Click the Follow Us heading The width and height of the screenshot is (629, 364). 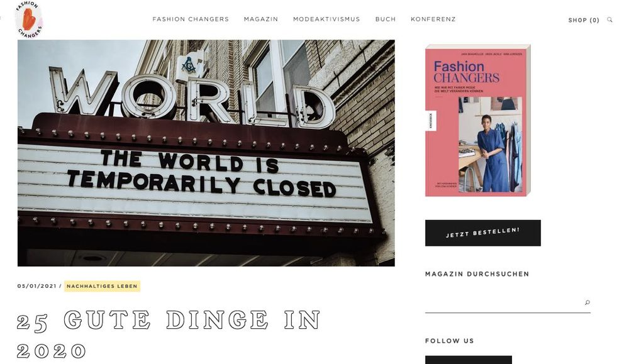(x=449, y=341)
